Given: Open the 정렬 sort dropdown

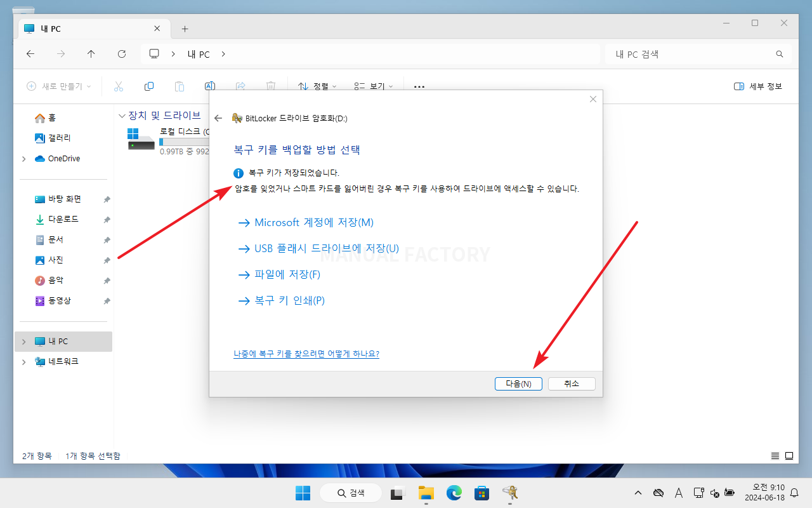Looking at the screenshot, I should 317,86.
